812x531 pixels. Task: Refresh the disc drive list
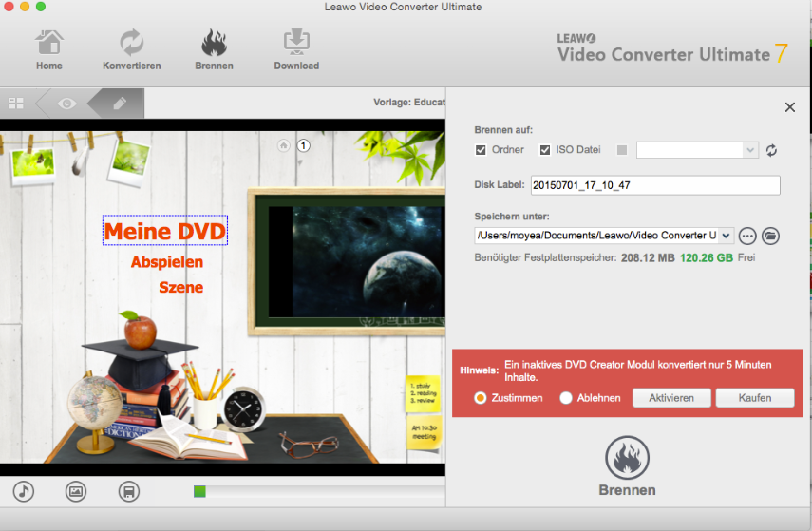click(771, 150)
